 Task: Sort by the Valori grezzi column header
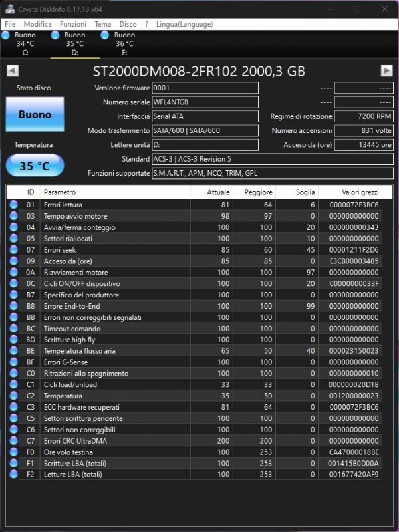tap(350, 192)
